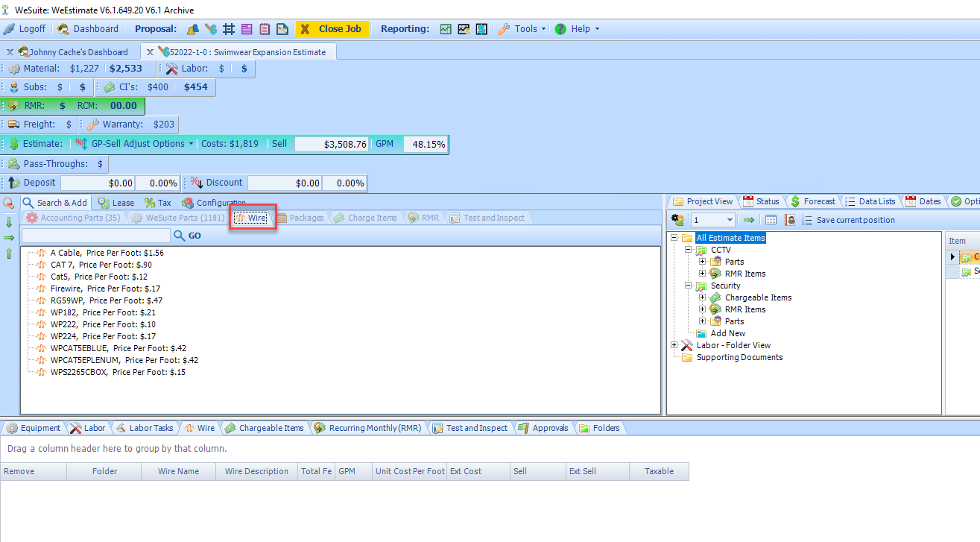
Task: Click the blue tools Proposal icon
Action: click(211, 29)
